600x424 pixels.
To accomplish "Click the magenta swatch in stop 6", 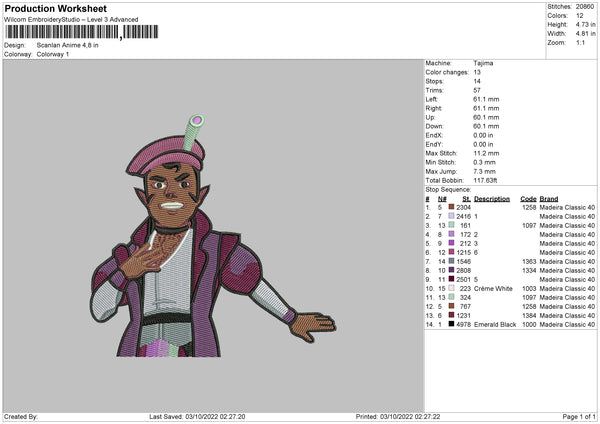I will 452,252.
